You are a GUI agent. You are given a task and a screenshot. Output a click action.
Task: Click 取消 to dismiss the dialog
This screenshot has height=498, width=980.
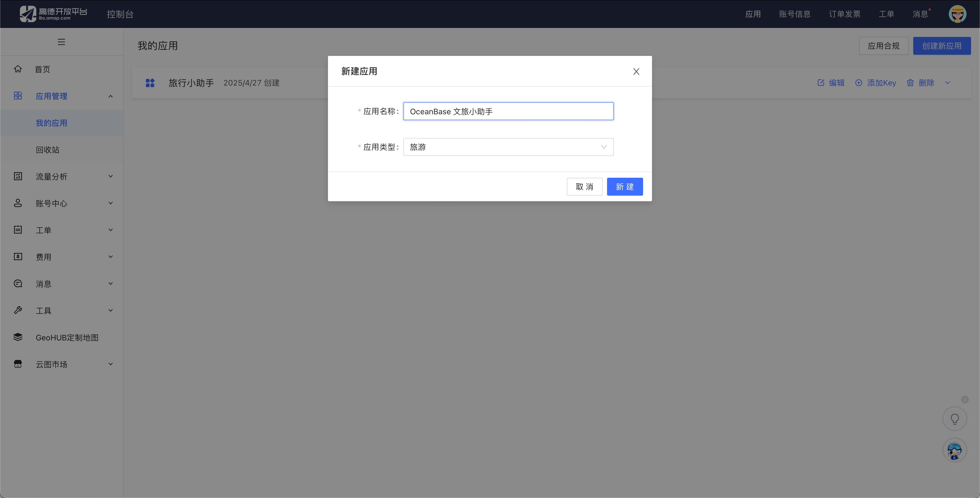[584, 186]
